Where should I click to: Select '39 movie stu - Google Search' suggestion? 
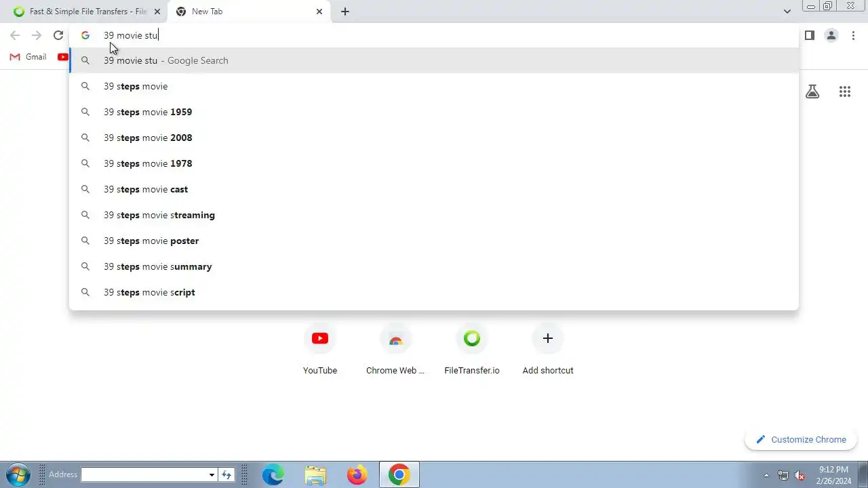point(434,60)
